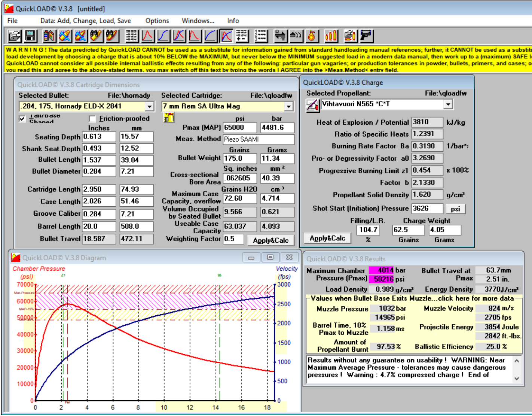
Task: Enable the Friction-proofed checkbox
Action: pos(92,119)
